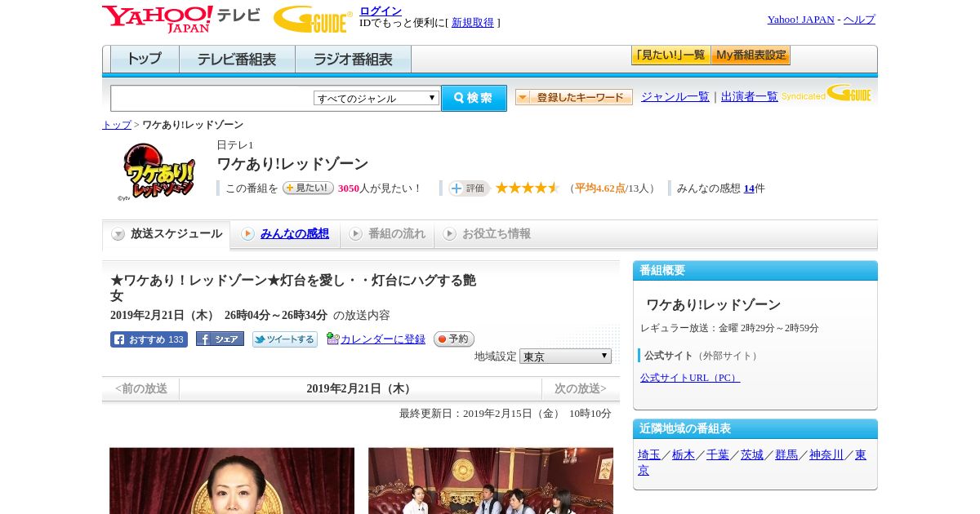Go to 次の放送> next broadcast

[x=580, y=388]
